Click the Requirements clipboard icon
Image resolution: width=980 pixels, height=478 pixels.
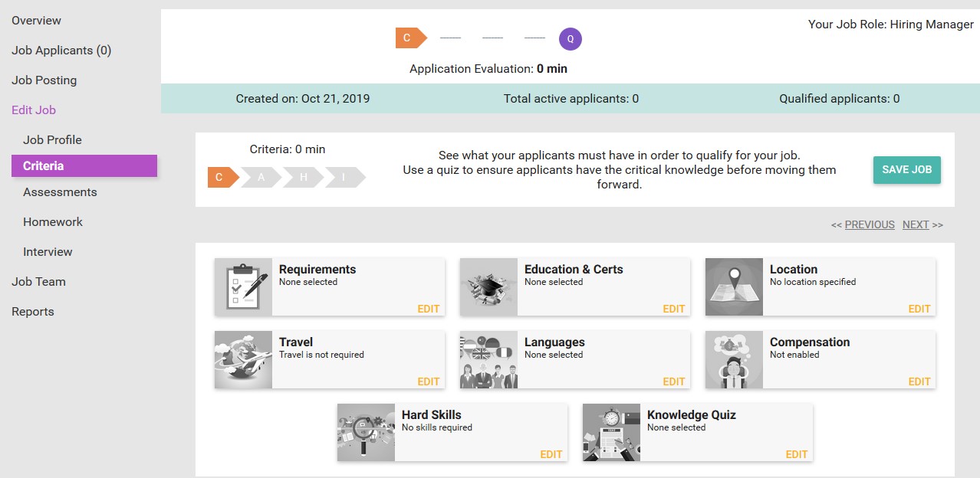point(243,286)
